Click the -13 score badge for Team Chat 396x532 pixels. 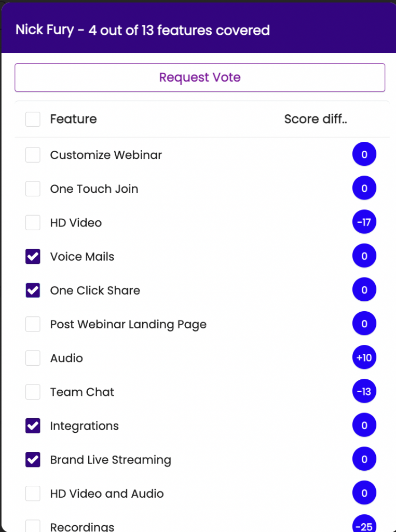point(364,392)
